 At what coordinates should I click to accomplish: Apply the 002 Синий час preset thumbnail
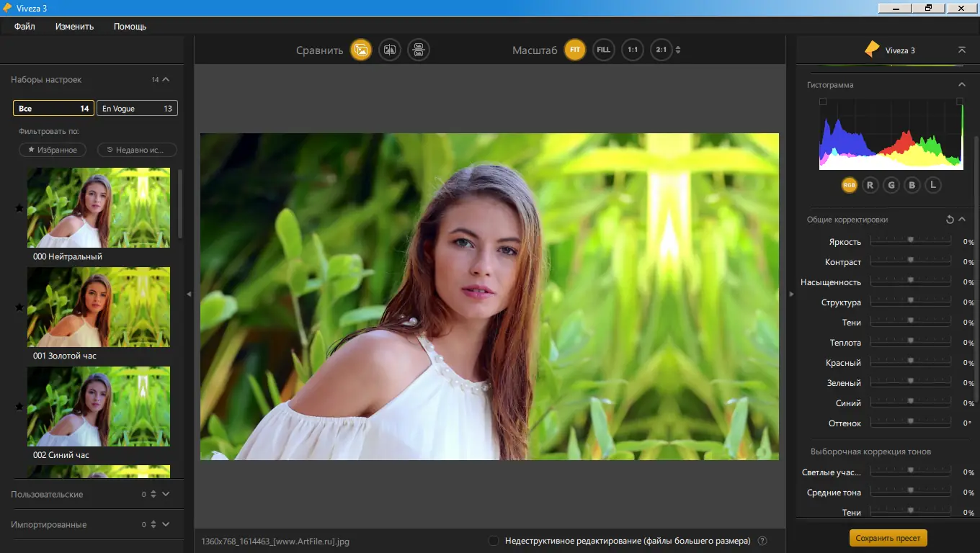(x=99, y=406)
